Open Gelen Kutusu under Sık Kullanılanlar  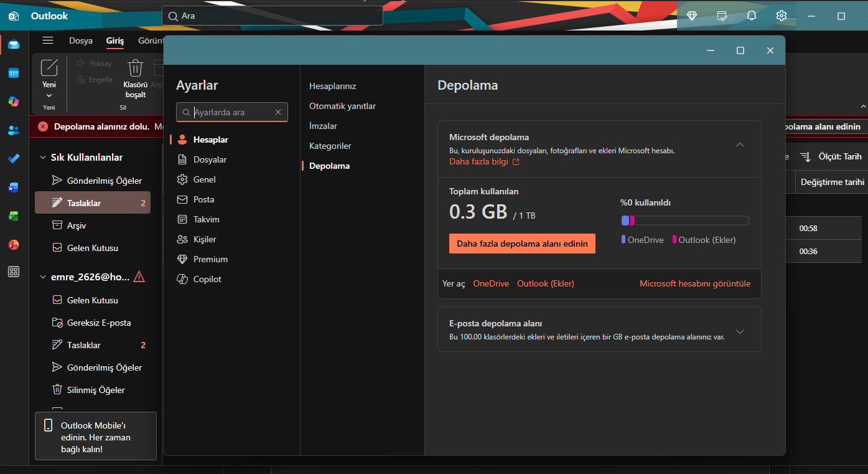tap(93, 248)
